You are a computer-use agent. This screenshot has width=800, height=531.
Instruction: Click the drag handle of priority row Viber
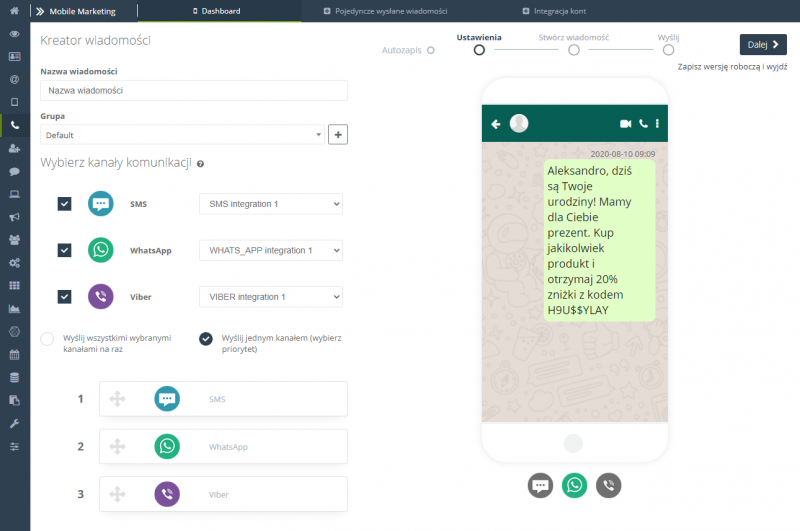(117, 494)
